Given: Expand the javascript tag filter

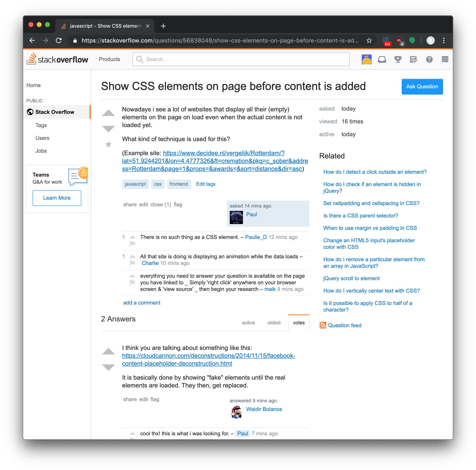Looking at the screenshot, I should 135,184.
